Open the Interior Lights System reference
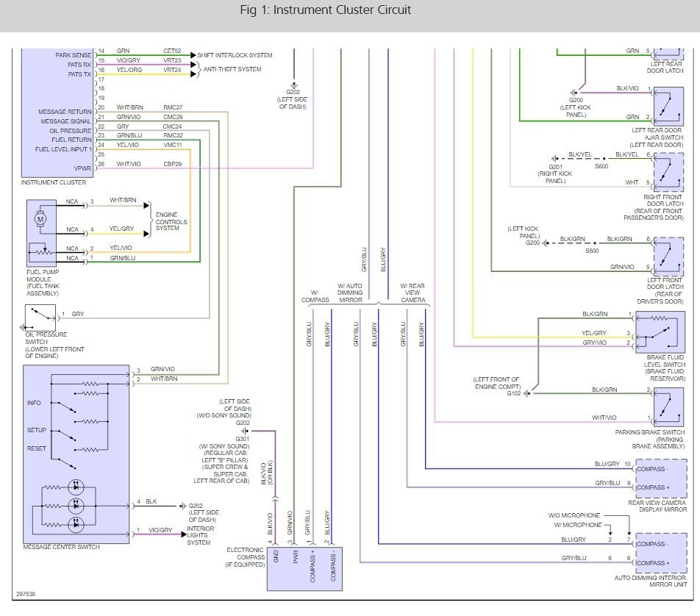Viewport: 700px width, 616px height. 201,537
